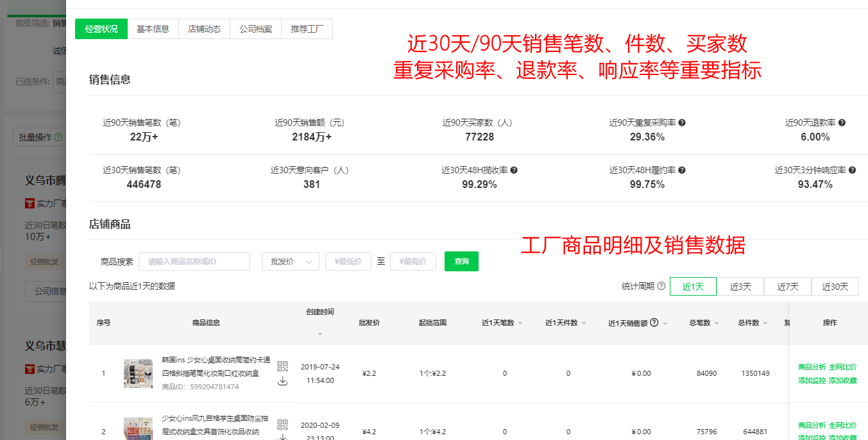Switch to the 基本信息 tab
This screenshot has width=868, height=440.
point(153,29)
